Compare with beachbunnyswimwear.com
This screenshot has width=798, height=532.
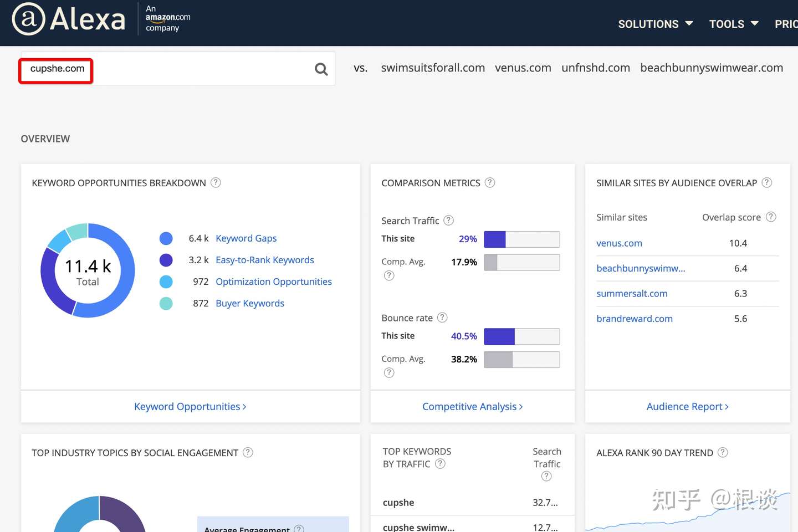point(712,68)
